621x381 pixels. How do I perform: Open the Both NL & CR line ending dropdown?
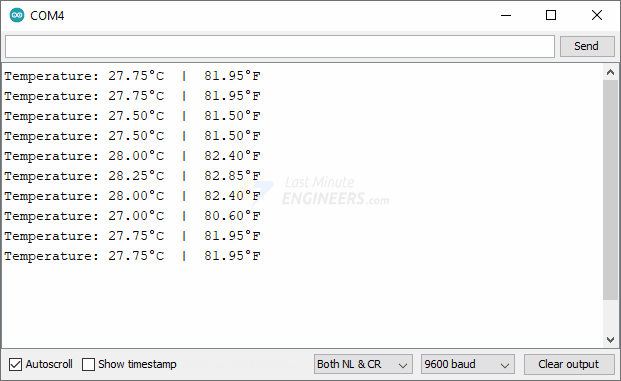(363, 364)
